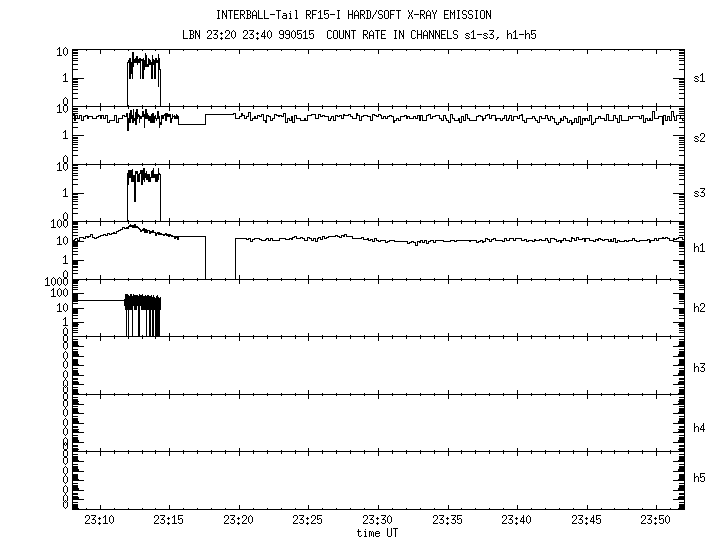Select the s3 channel label
The image size is (720, 550).
700,193
